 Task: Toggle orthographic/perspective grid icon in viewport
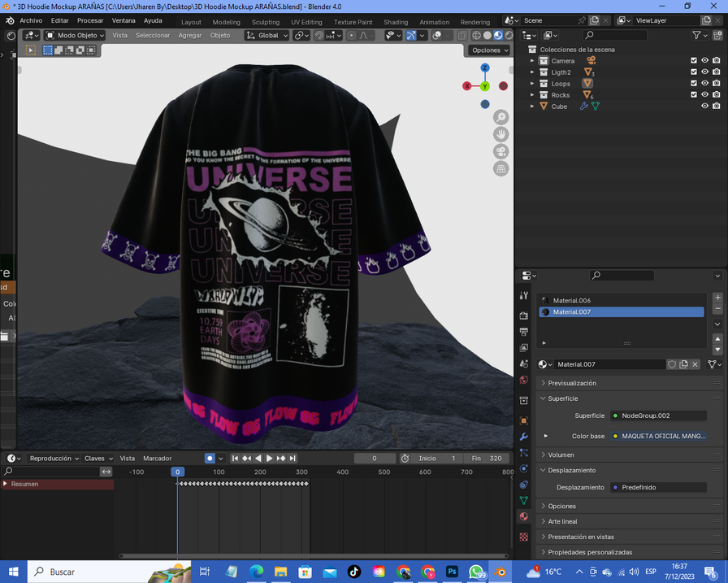[x=500, y=168]
